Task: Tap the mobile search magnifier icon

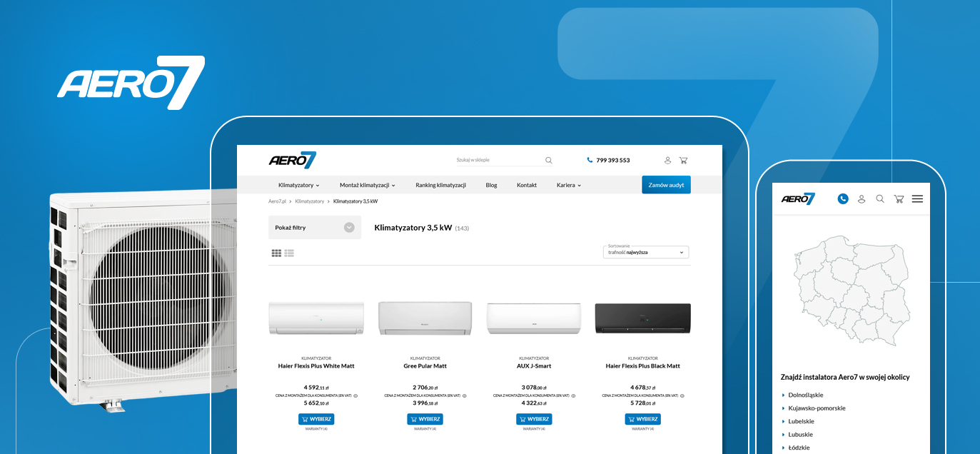Action: (x=880, y=199)
